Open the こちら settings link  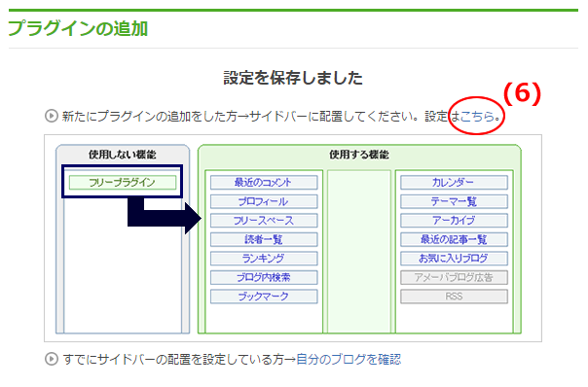click(478, 117)
